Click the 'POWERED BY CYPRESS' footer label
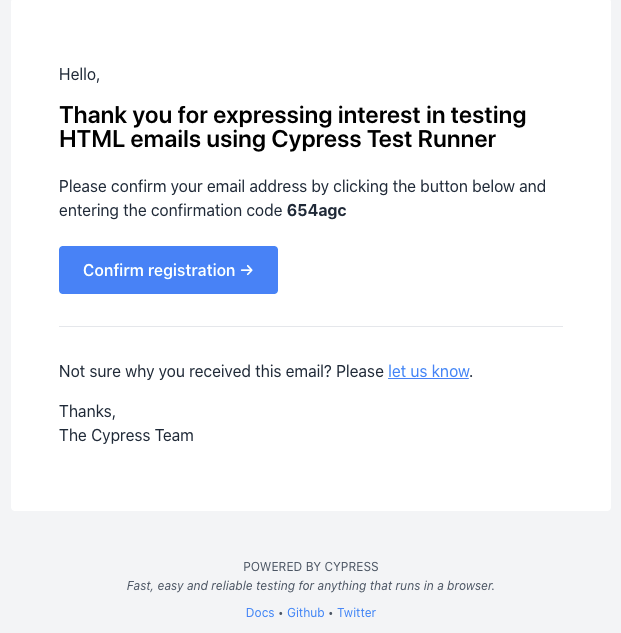 (311, 567)
